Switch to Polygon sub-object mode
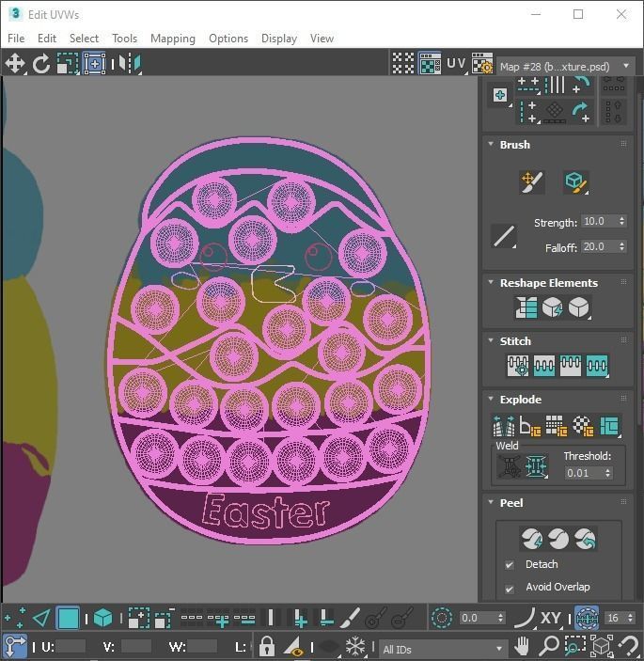 pyautogui.click(x=68, y=618)
